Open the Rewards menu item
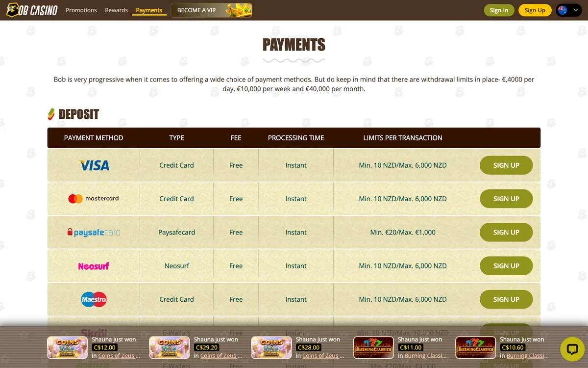588x368 pixels. click(116, 10)
